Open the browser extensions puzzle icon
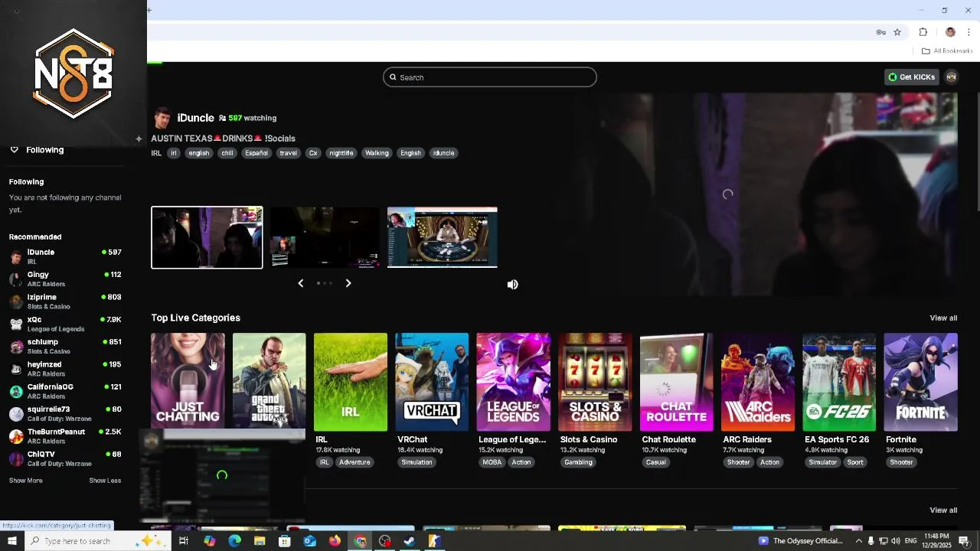 tap(923, 32)
